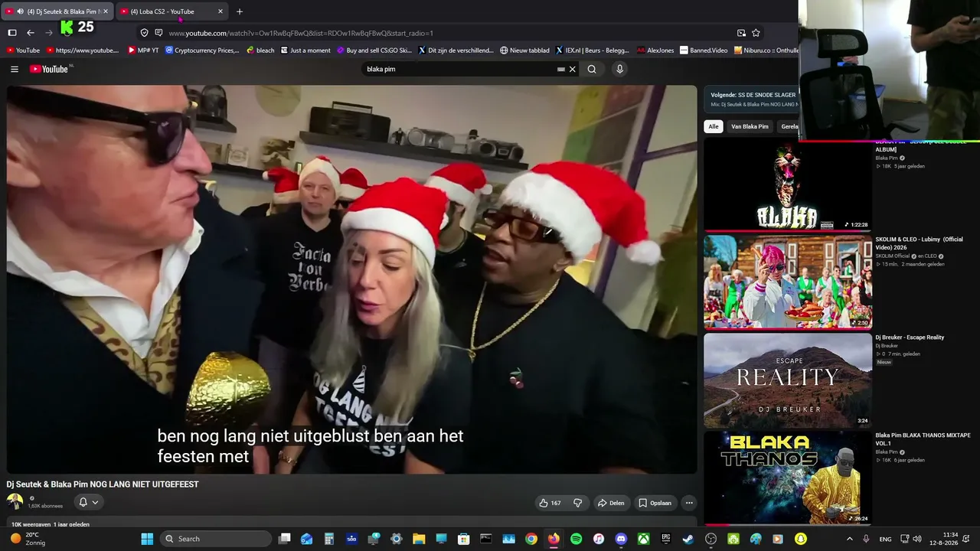Go back one page in the browser

pos(31,33)
